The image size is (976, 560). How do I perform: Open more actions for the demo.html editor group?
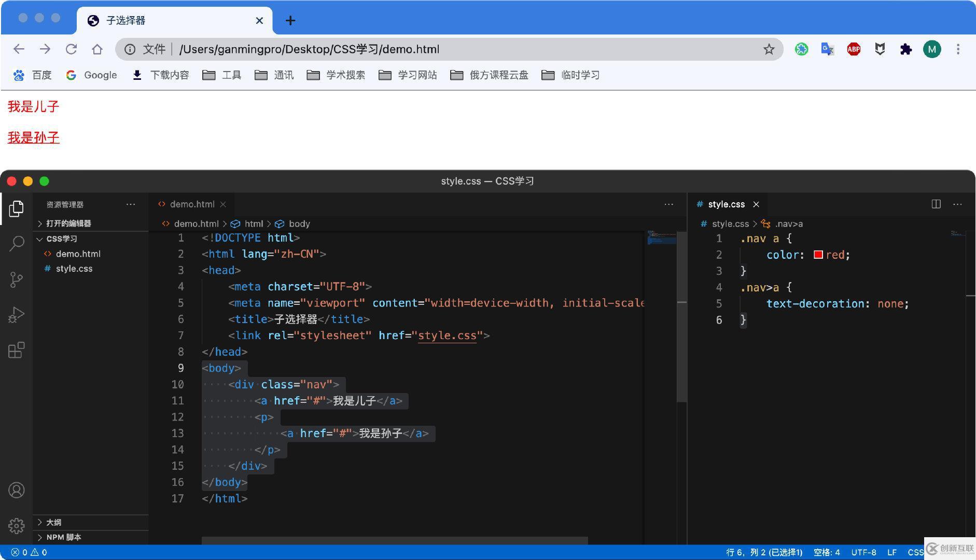pyautogui.click(x=669, y=204)
